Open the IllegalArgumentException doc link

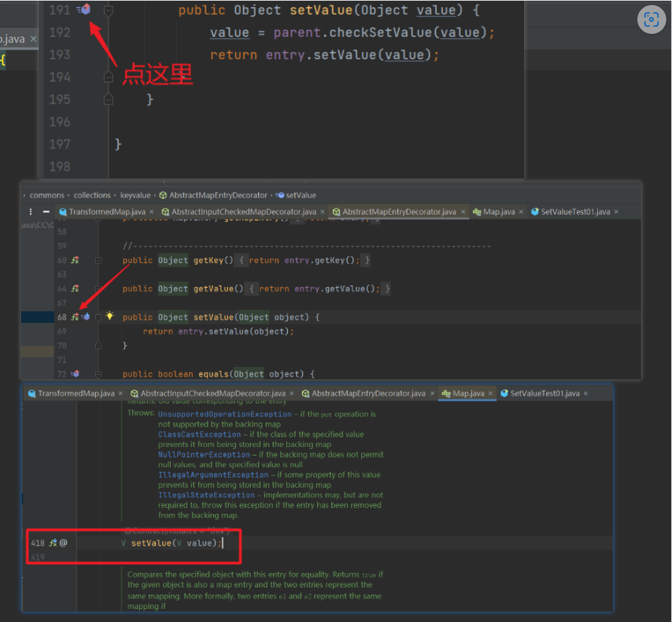[213, 475]
